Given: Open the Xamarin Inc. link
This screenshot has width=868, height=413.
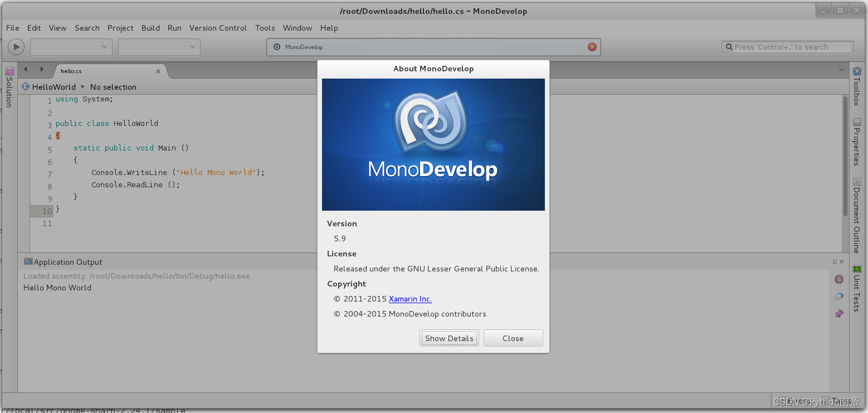Looking at the screenshot, I should 410,299.
